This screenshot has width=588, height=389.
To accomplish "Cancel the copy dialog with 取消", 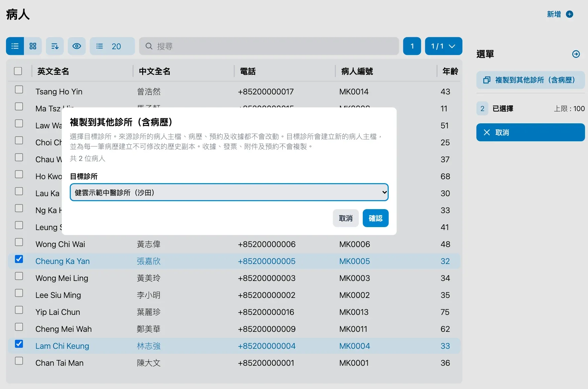I will point(346,218).
